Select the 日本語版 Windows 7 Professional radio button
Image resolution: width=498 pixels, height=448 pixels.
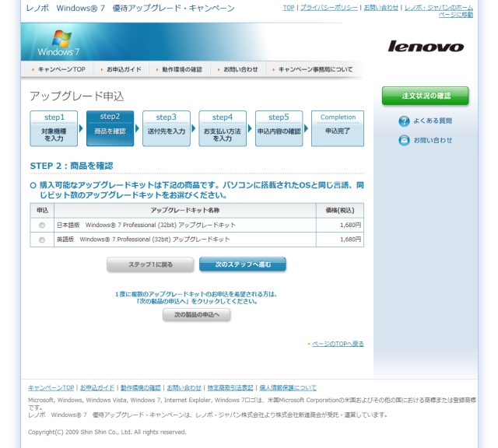[42, 225]
